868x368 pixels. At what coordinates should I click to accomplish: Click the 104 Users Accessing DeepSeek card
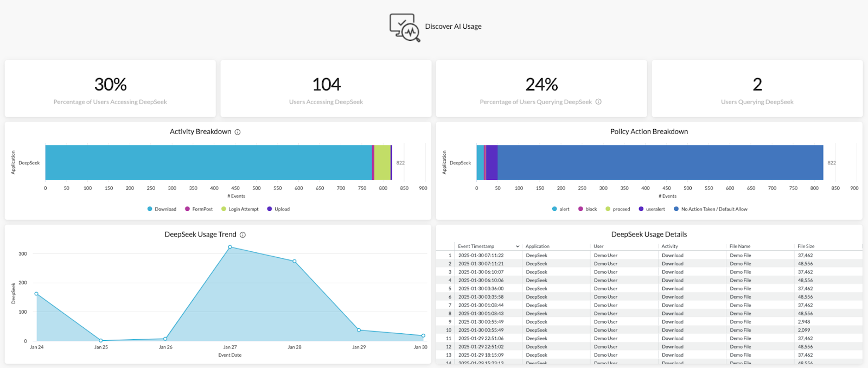click(326, 88)
